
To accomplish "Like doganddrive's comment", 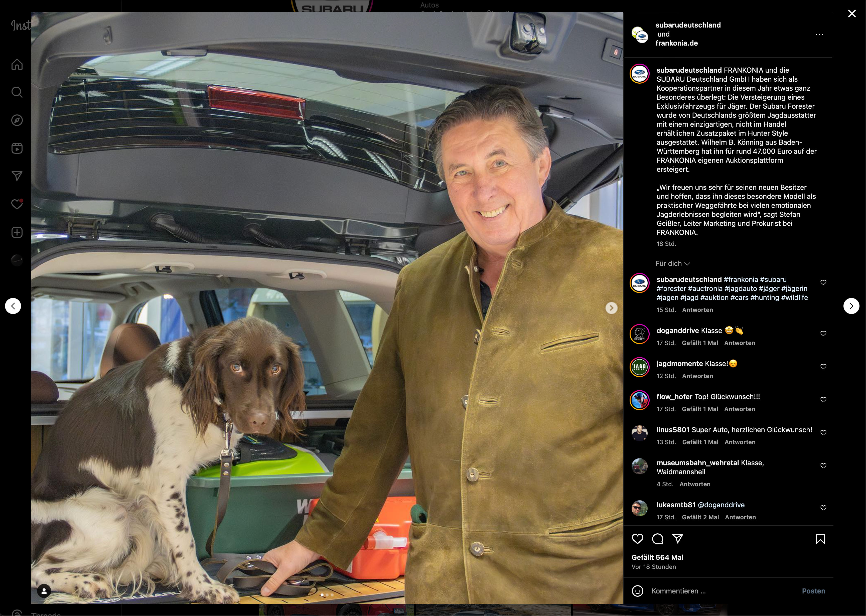I will 823,333.
